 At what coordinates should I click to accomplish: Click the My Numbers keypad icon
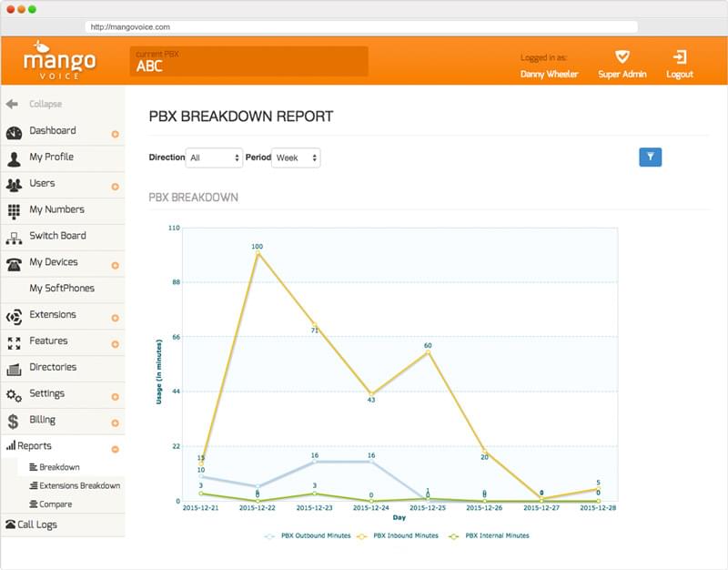coord(14,210)
